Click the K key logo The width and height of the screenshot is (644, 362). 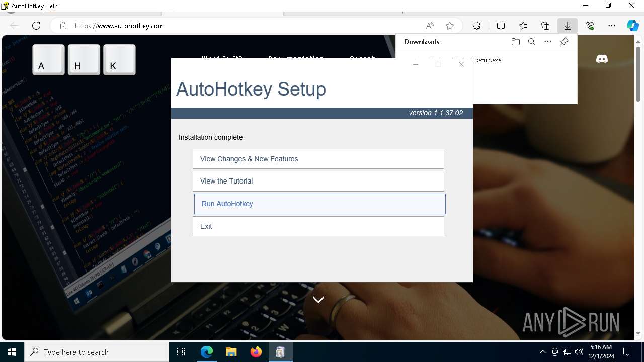(x=119, y=60)
